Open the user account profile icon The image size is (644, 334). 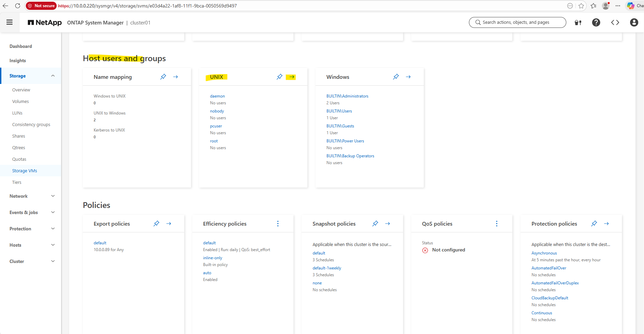point(634,22)
